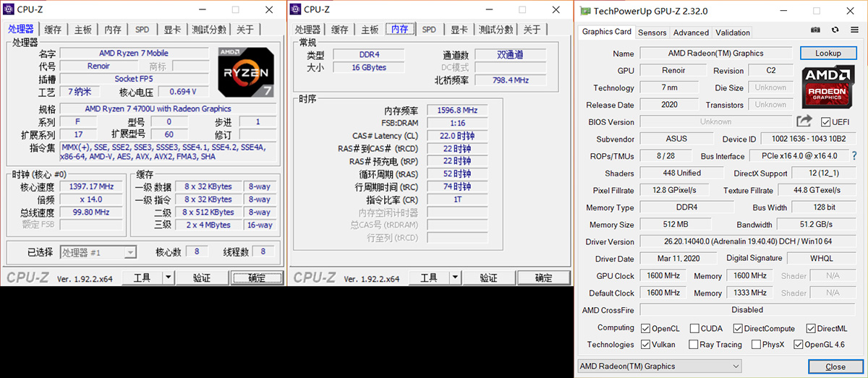Click the Close button in GPU-Z
This screenshot has height=378, width=868.
tap(835, 366)
